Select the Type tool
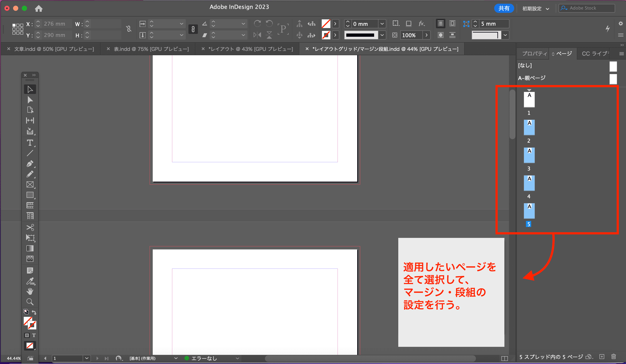 coord(30,143)
